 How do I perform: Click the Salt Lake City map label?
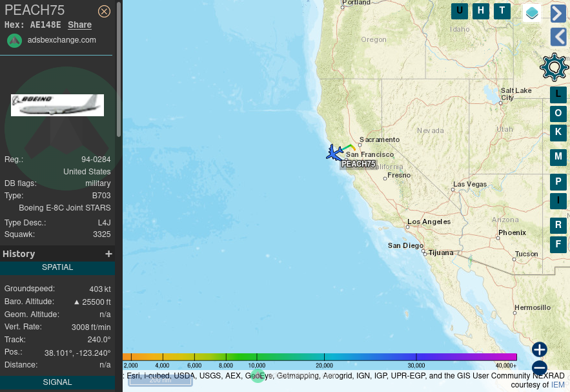tap(516, 94)
